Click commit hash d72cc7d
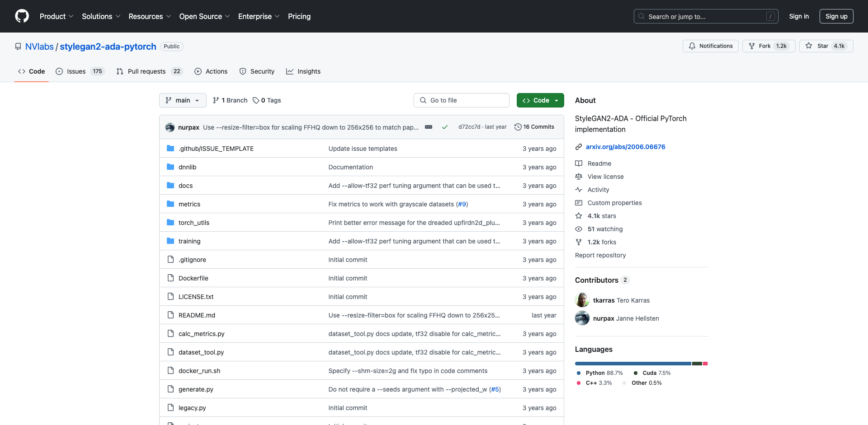Screen dimensions: 868x425 click(469, 127)
